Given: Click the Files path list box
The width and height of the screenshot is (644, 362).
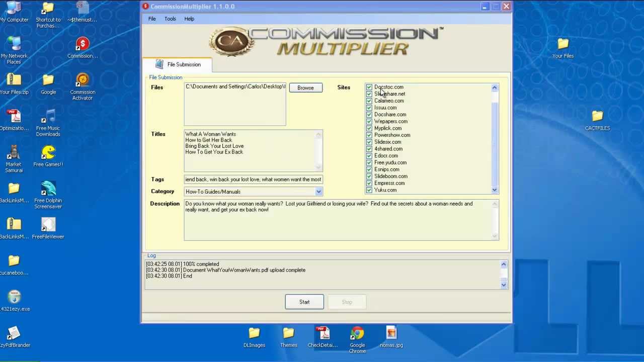Looking at the screenshot, I should point(235,104).
